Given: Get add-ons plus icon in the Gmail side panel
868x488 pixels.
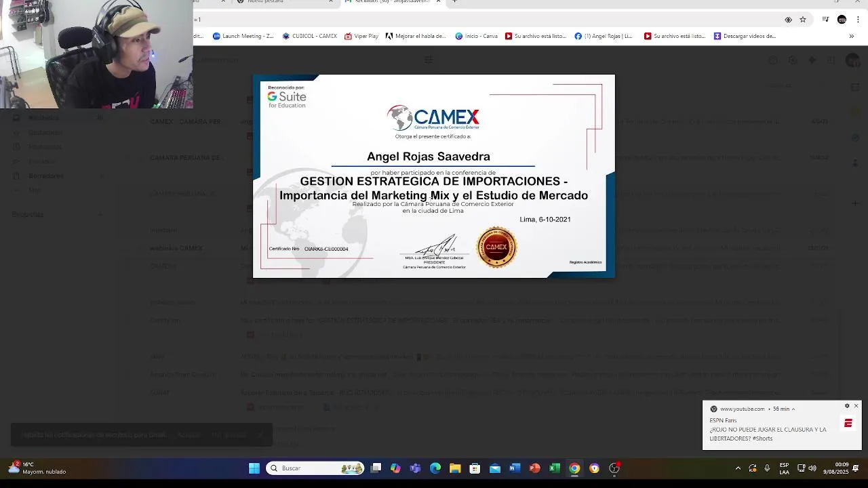Looking at the screenshot, I should pos(856,203).
